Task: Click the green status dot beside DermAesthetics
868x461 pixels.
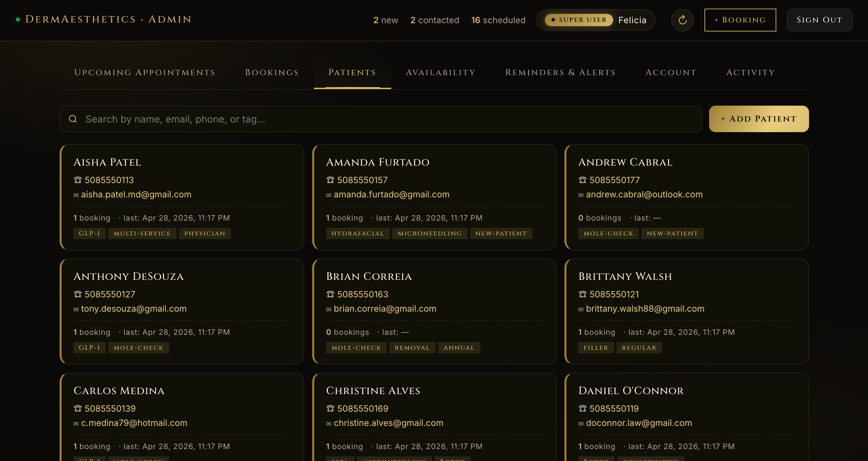Action: (x=18, y=19)
